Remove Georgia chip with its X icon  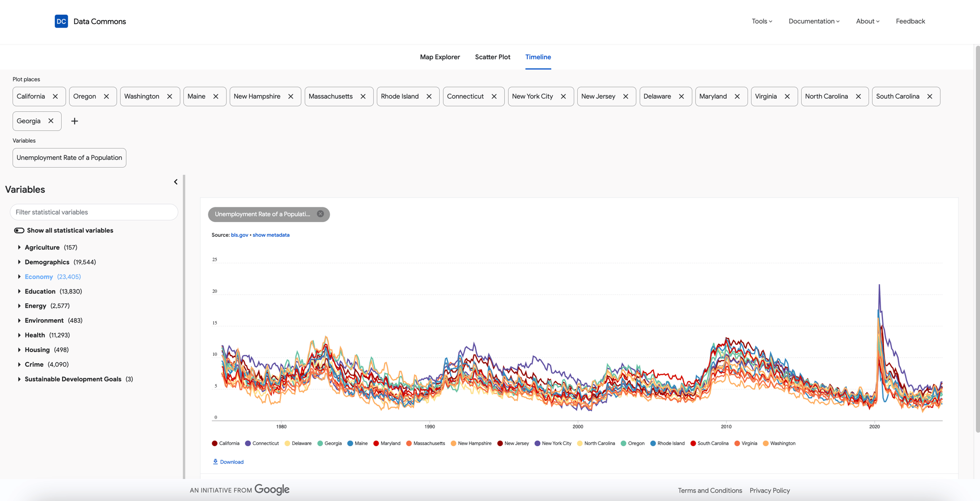[x=51, y=121]
